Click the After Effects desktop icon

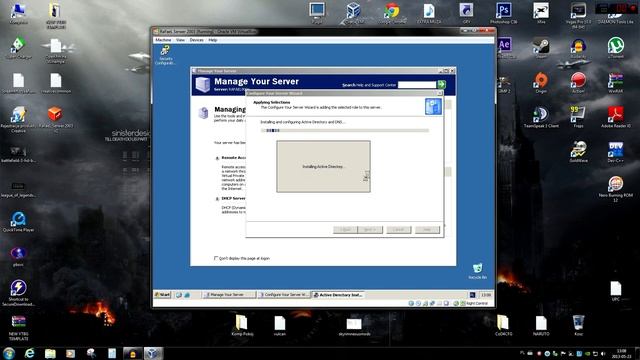[504, 48]
